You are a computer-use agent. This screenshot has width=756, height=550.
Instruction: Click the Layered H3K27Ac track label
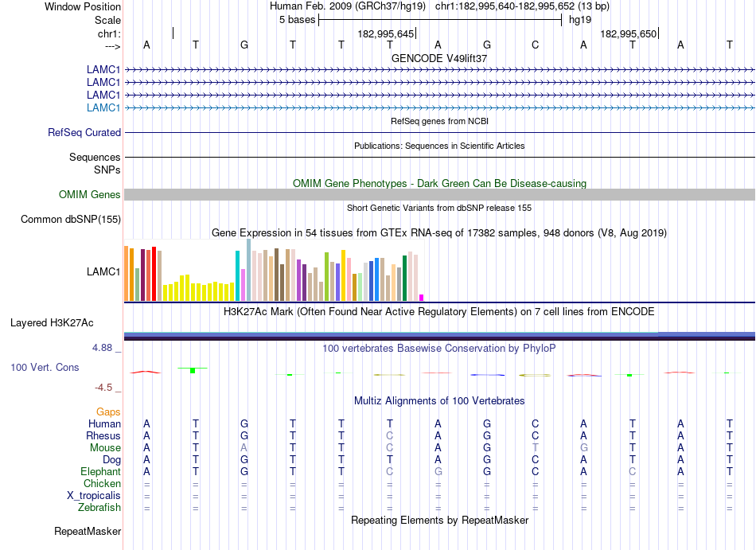52,323
